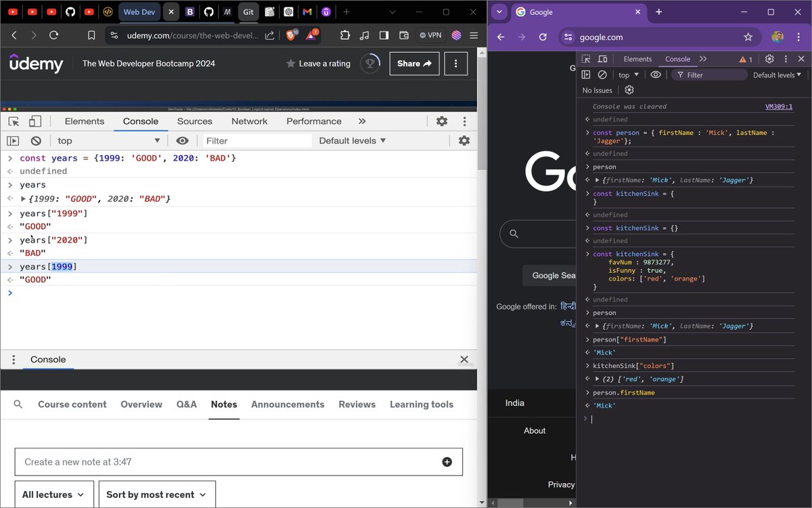Open a new tab in Brave
The height and width of the screenshot is (508, 812).
coord(346,12)
